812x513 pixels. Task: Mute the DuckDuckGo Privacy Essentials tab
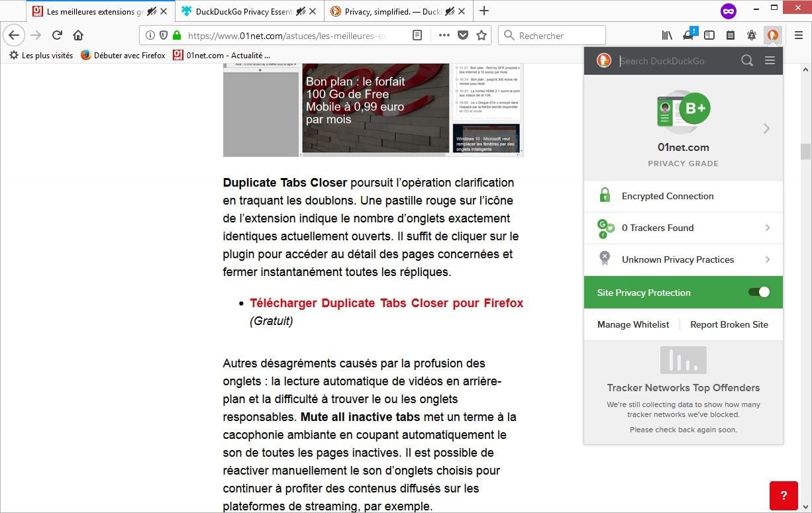(x=301, y=11)
